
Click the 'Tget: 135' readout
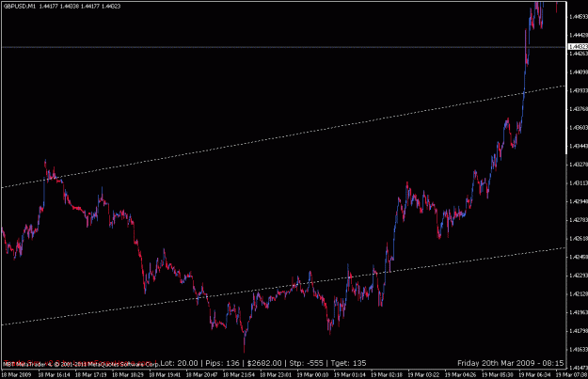[x=348, y=363]
